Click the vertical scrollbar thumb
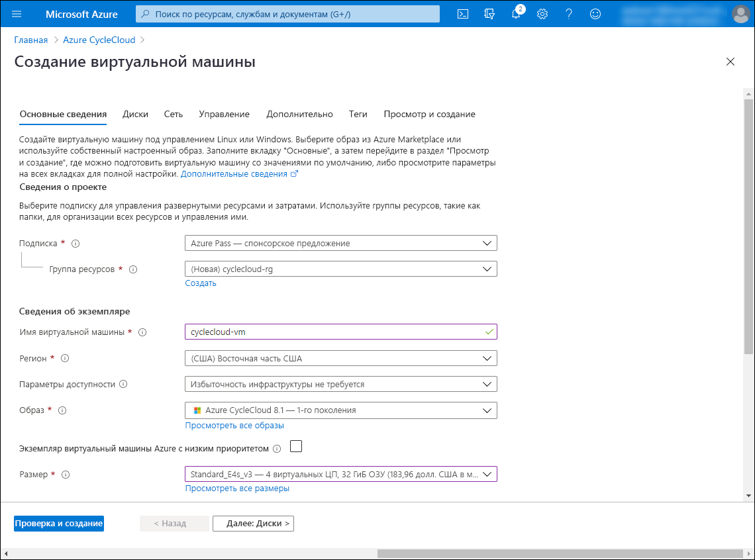The image size is (755, 560). pos(748,226)
